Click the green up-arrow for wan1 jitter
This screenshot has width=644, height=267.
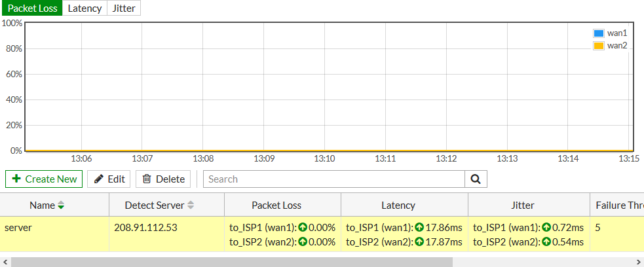[x=546, y=228]
